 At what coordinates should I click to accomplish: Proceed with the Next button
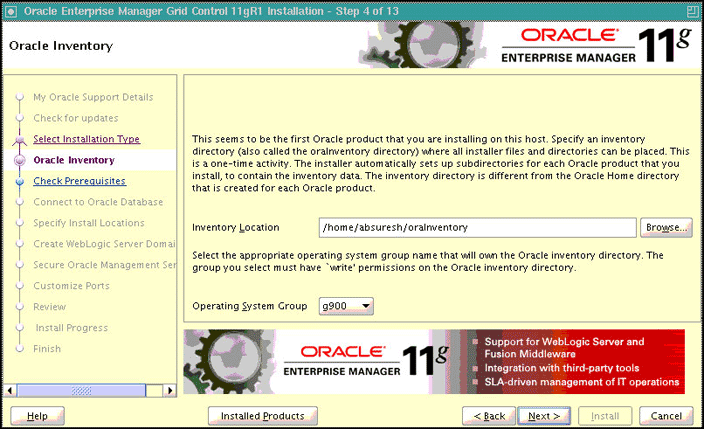tap(544, 416)
